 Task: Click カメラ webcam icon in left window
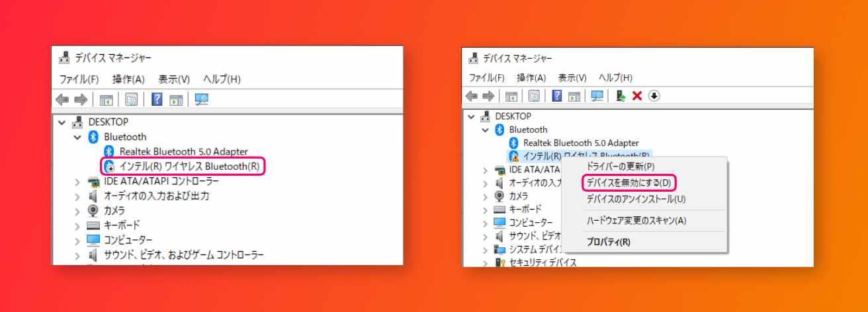pyautogui.click(x=93, y=210)
